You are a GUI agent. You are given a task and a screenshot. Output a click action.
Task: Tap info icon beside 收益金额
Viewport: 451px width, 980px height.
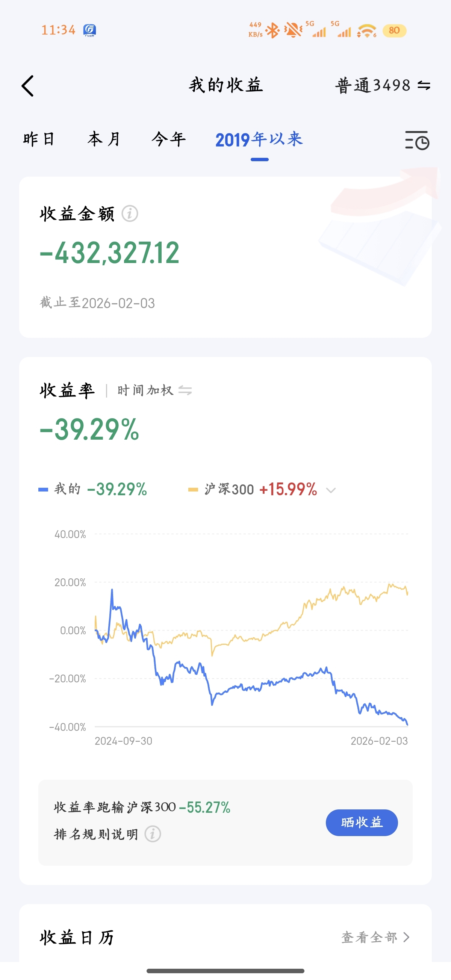pos(130,213)
